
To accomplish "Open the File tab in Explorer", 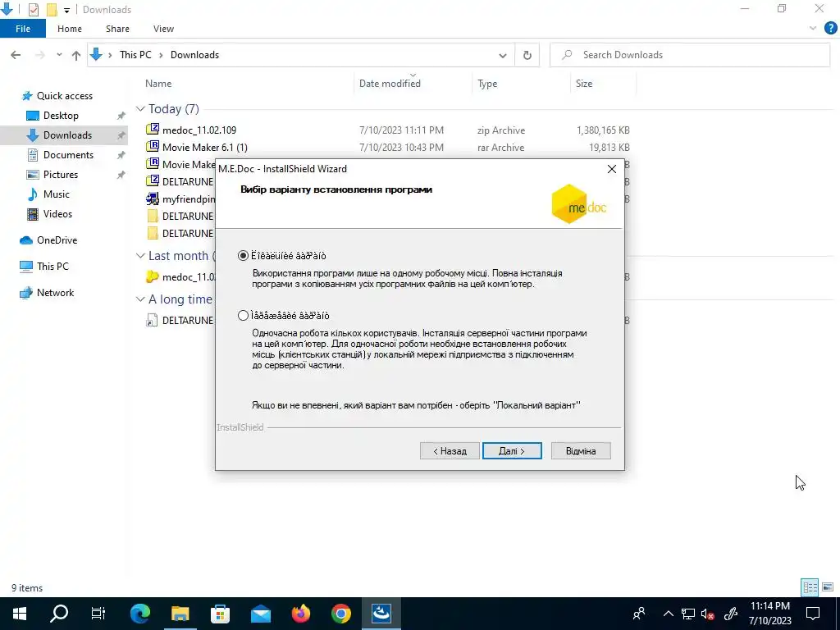I will [23, 29].
